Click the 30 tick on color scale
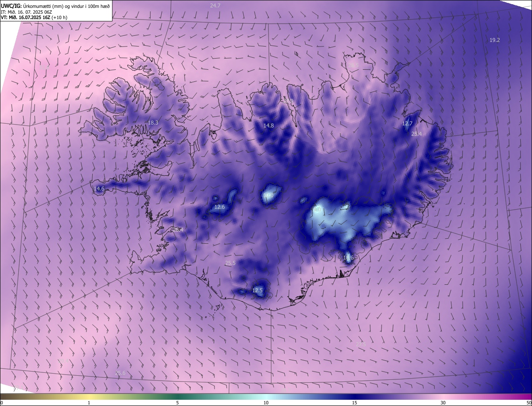532x406 pixels. (443, 403)
